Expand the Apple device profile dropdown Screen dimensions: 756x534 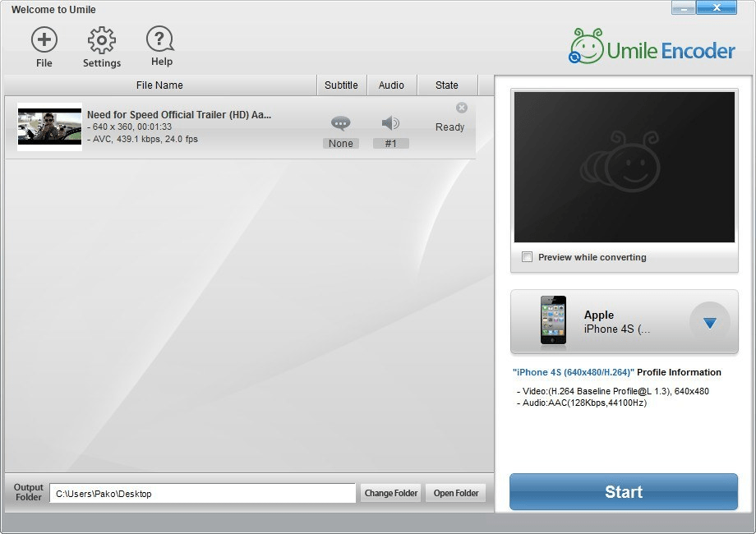[710, 322]
